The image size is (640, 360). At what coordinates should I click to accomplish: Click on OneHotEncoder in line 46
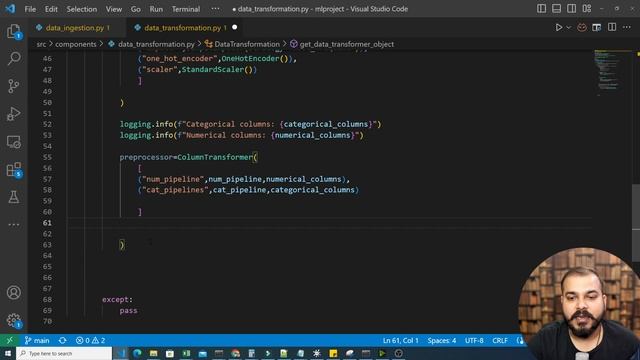(250, 58)
